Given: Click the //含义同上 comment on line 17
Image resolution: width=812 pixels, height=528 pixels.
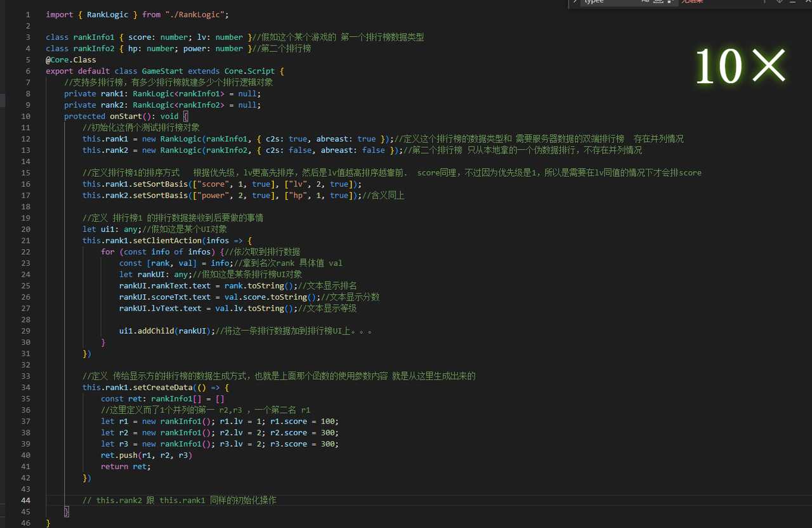Looking at the screenshot, I should [383, 196].
